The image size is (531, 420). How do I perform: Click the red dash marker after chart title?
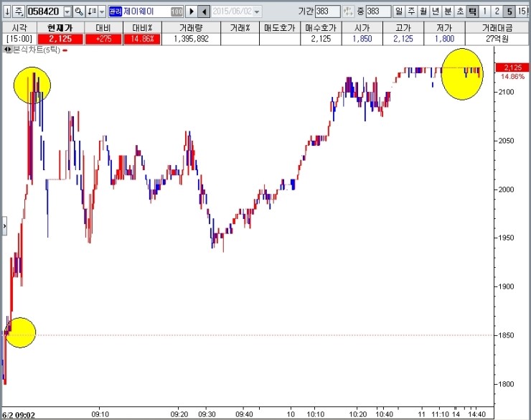click(65, 51)
